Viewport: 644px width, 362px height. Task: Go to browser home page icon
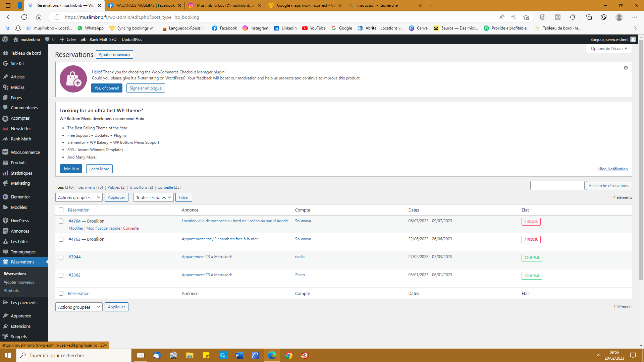[x=39, y=17]
